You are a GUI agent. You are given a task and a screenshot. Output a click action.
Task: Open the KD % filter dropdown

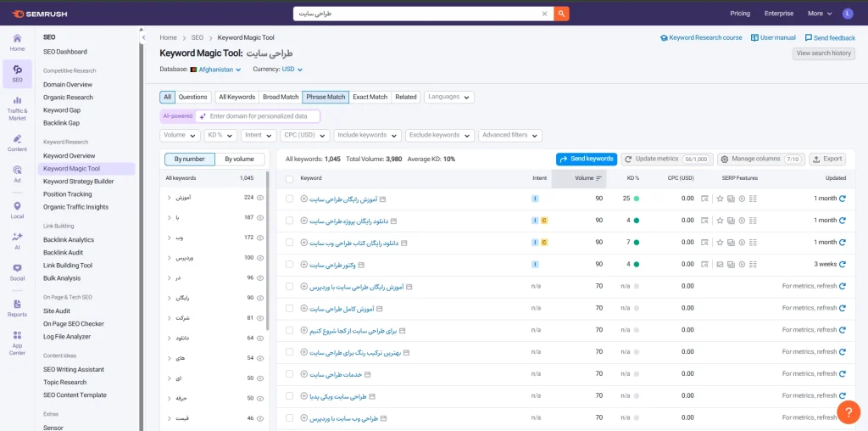(x=220, y=135)
